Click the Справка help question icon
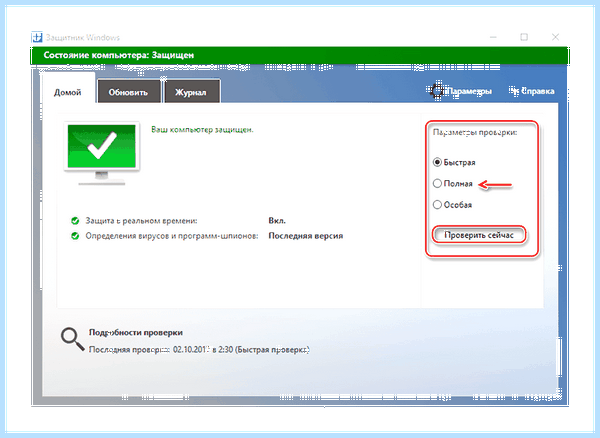 (514, 91)
